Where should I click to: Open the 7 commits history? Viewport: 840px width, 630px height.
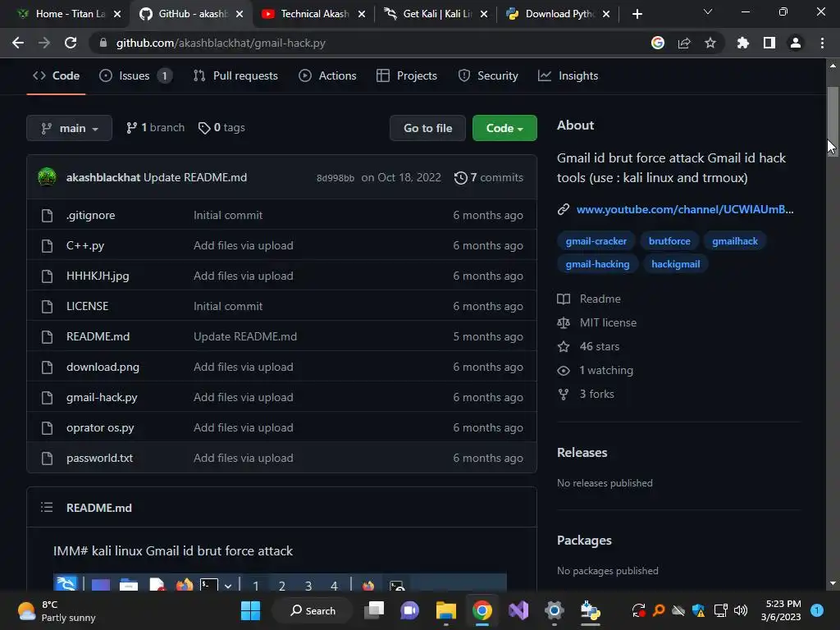[x=489, y=177]
